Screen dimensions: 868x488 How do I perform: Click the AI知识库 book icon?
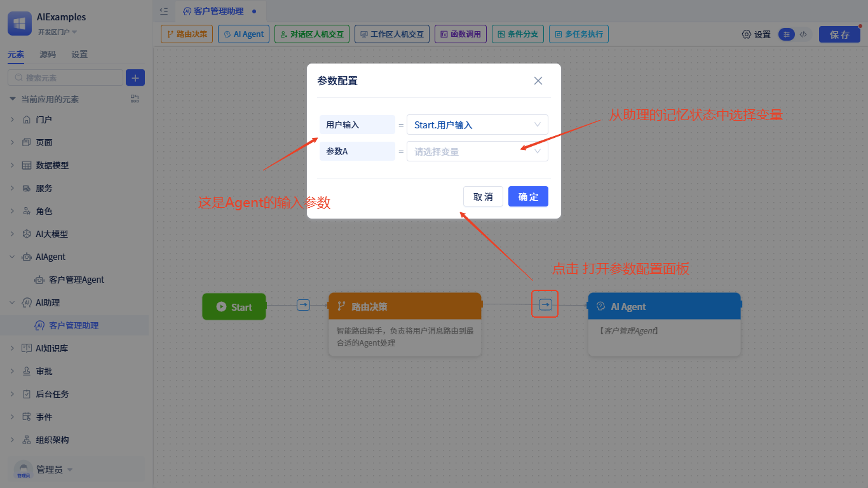(x=27, y=348)
